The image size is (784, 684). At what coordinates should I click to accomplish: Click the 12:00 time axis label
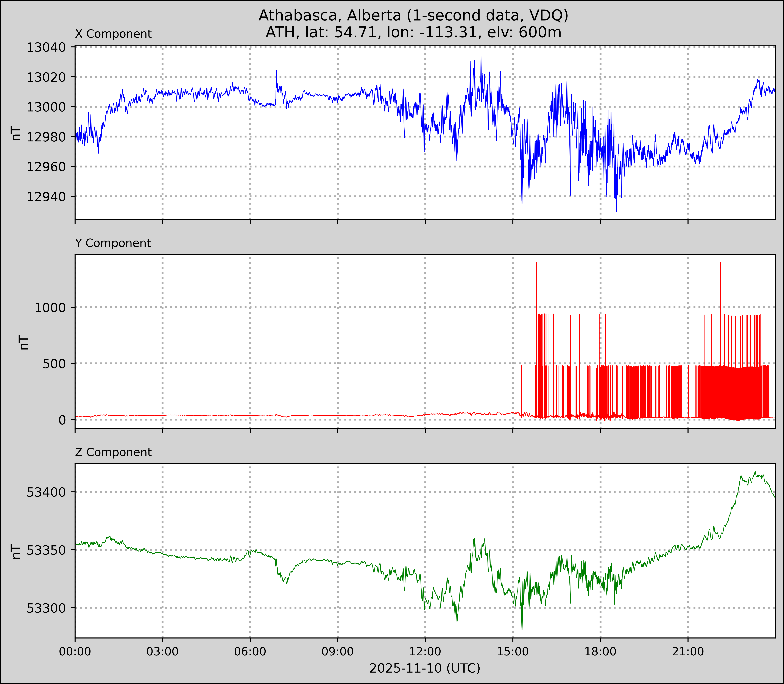pyautogui.click(x=425, y=652)
